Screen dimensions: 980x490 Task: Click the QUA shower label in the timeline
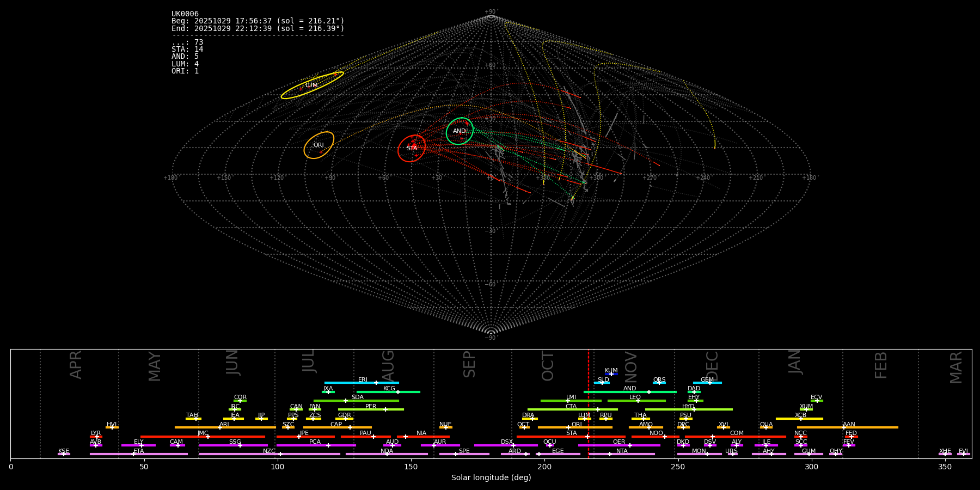coord(767,425)
